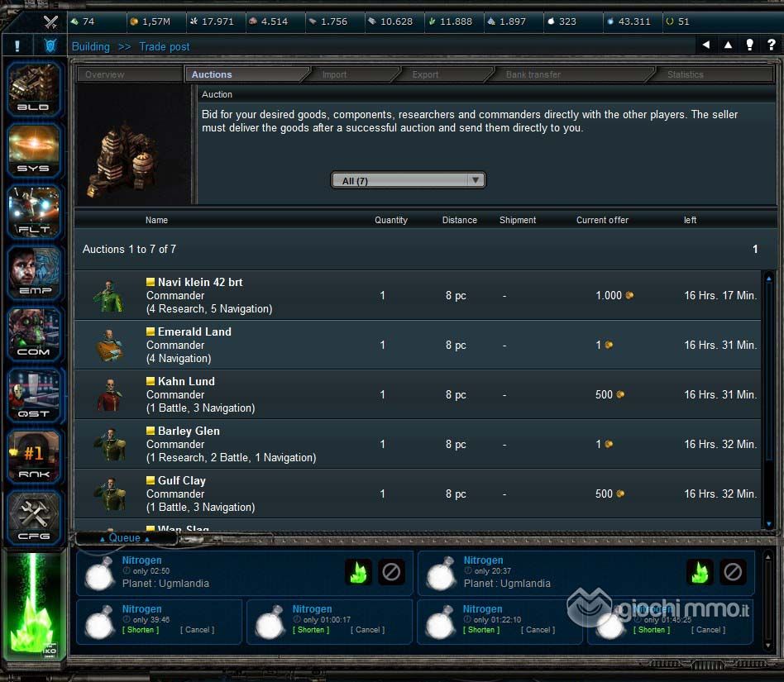
Task: Cancel the Nitrogen 01:45:25 queue item
Action: coord(709,630)
